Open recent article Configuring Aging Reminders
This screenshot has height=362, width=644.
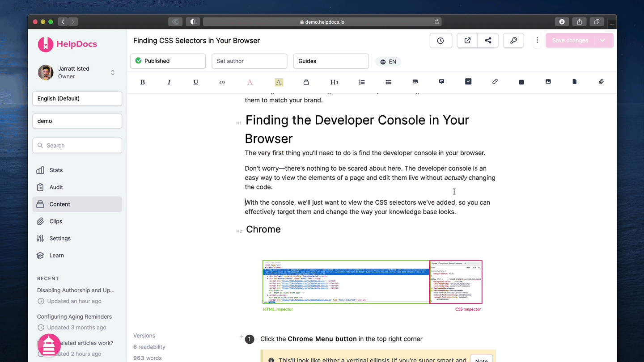coord(74,316)
